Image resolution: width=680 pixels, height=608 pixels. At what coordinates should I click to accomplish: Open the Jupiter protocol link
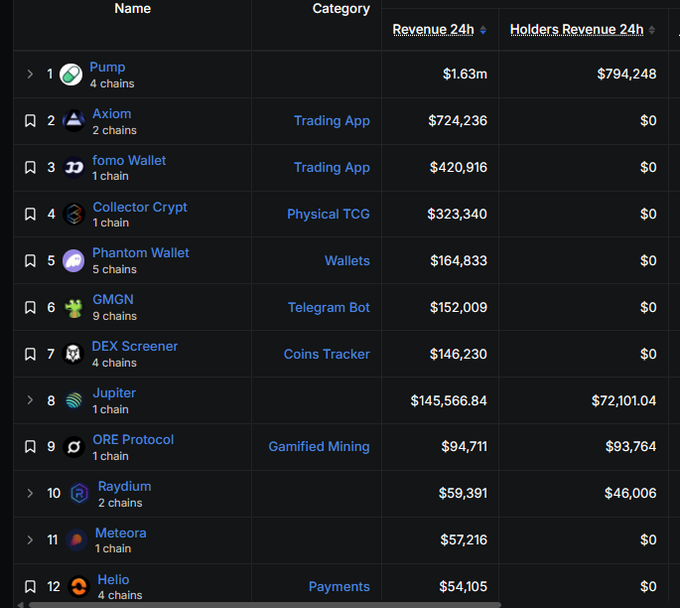(x=114, y=393)
